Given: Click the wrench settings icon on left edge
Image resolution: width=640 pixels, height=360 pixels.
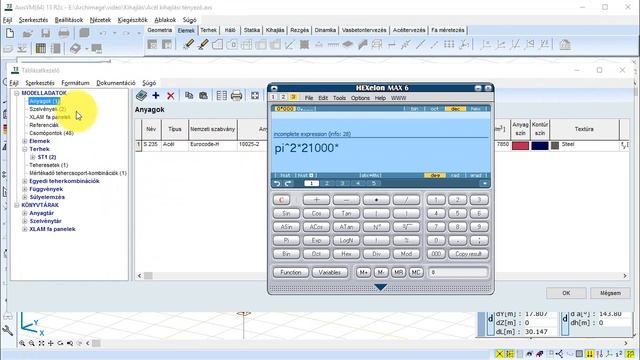Looking at the screenshot, I should click(7, 330).
